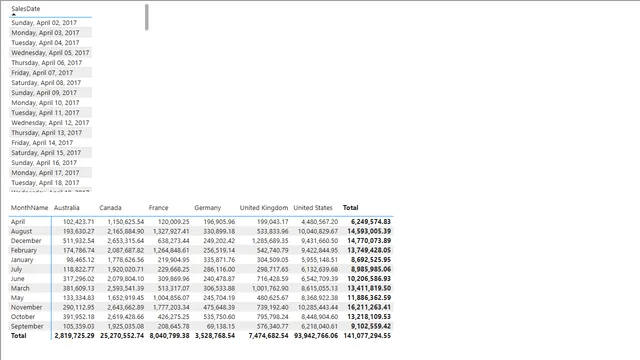
Task: Select the October month row label
Action: 23,317
